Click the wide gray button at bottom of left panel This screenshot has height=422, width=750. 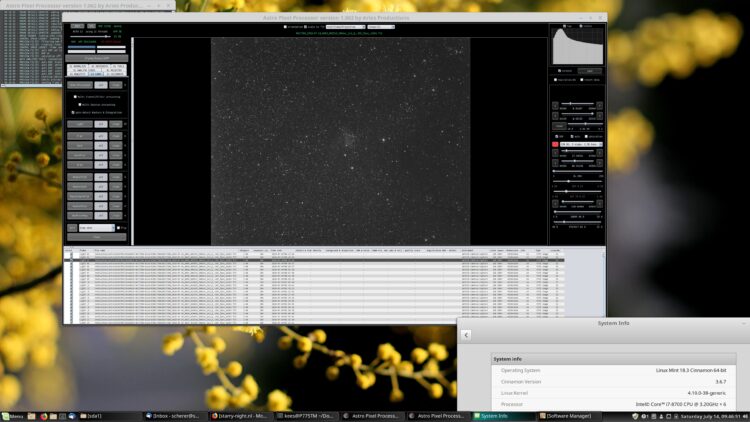click(x=97, y=237)
